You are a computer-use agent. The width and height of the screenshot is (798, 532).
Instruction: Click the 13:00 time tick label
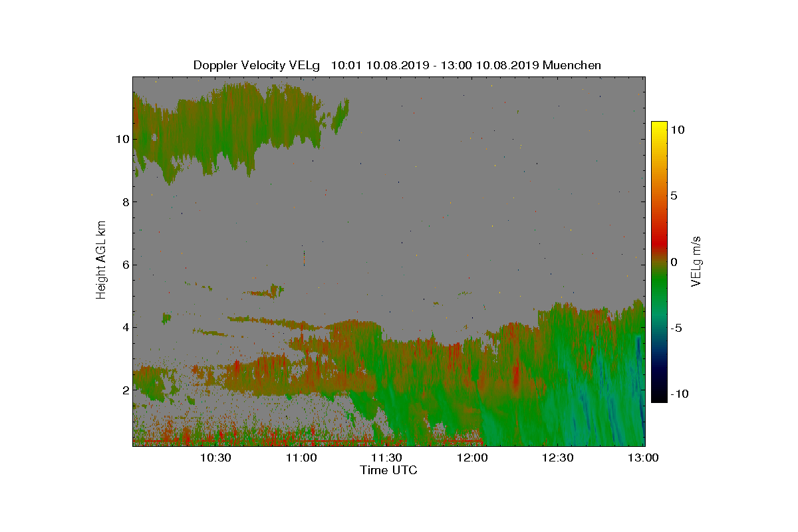644,458
